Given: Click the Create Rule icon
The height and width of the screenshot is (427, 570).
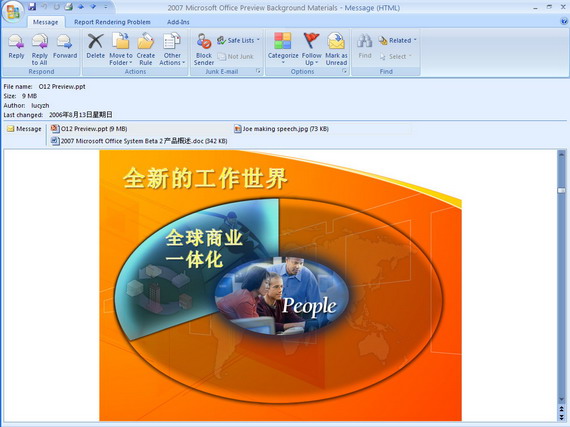Looking at the screenshot, I should (146, 49).
